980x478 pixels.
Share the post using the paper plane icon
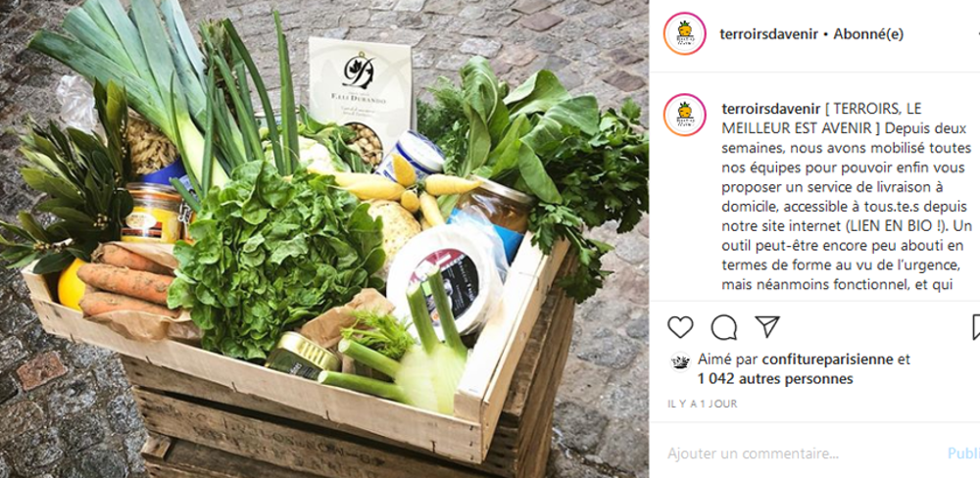pyautogui.click(x=767, y=326)
